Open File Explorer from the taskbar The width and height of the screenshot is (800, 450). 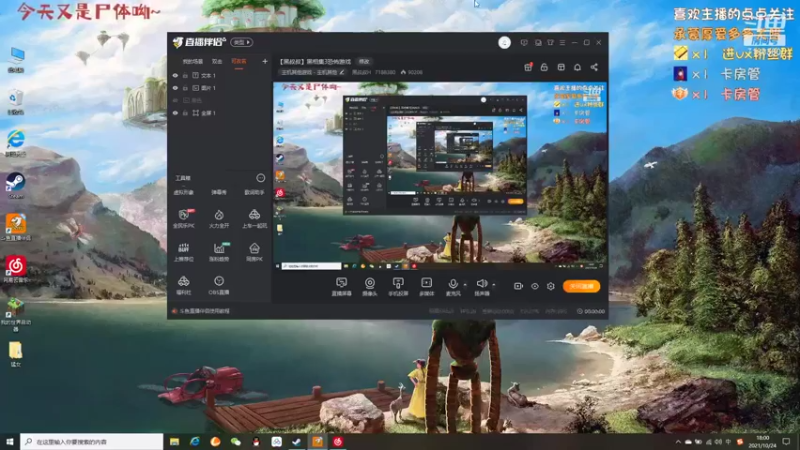pyautogui.click(x=174, y=441)
